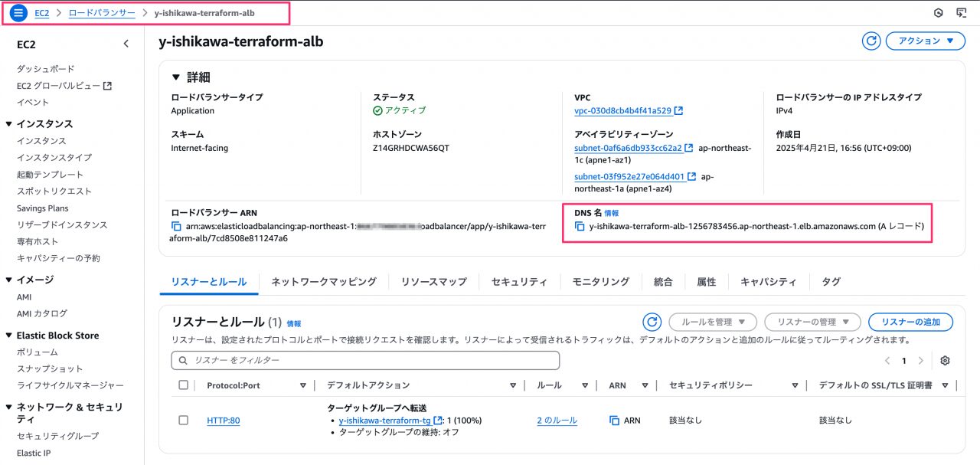The height and width of the screenshot is (465, 980).
Task: Click the Internet-facing scheme value
Action: point(199,148)
